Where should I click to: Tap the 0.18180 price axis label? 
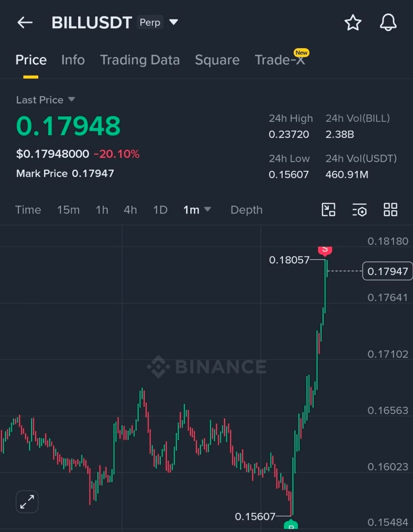coord(388,241)
